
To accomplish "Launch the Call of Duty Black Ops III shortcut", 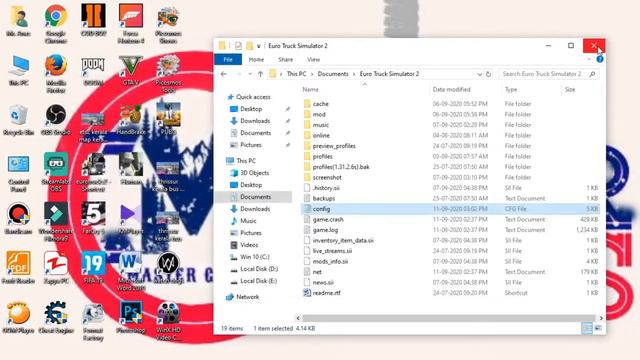I will (x=93, y=20).
